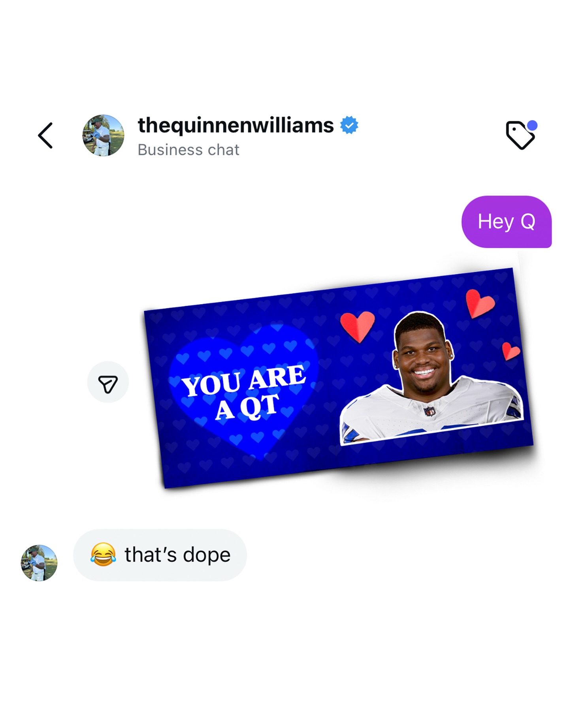Image resolution: width=569 pixels, height=728 pixels.
Task: Click the 'Business chat' subtitle
Action: click(188, 150)
